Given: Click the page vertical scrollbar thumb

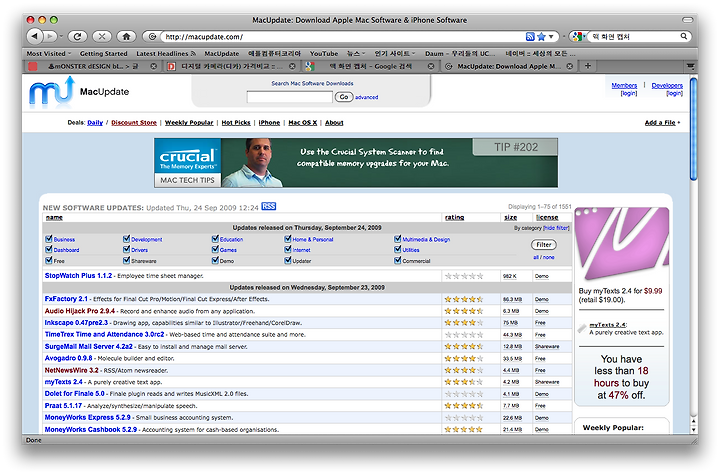Looking at the screenshot, I should 693,129.
